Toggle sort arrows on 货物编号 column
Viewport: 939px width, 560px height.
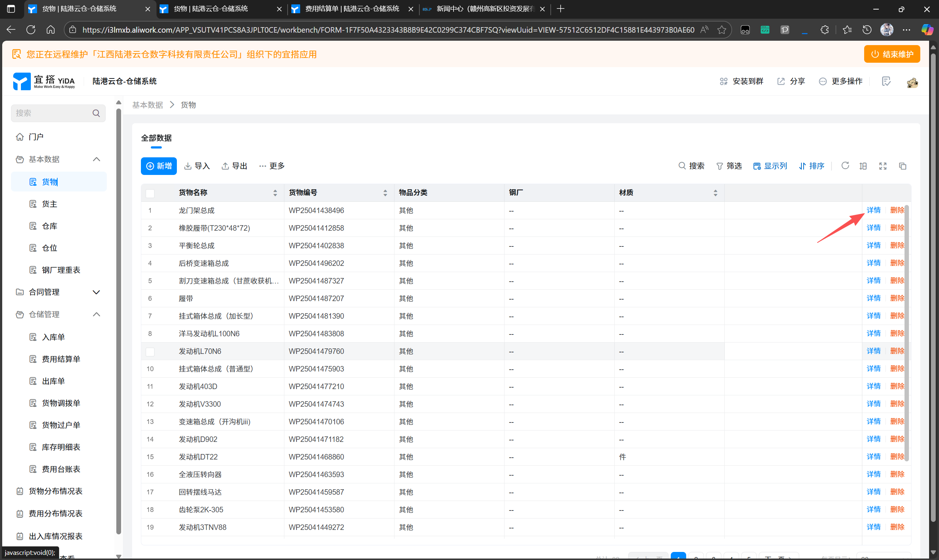tap(385, 193)
